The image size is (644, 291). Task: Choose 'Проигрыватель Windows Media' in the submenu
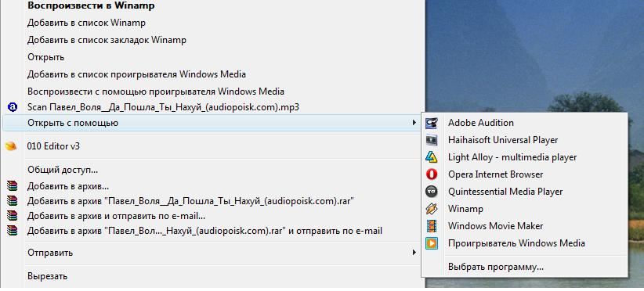pyautogui.click(x=516, y=243)
